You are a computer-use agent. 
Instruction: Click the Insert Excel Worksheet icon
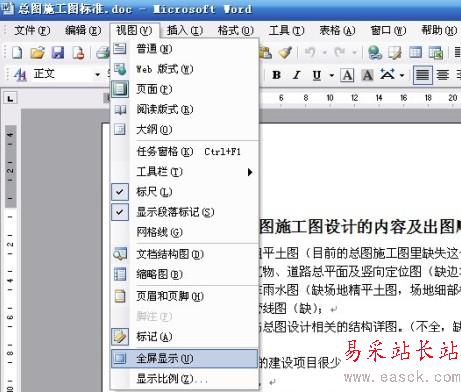pyautogui.click(x=436, y=53)
